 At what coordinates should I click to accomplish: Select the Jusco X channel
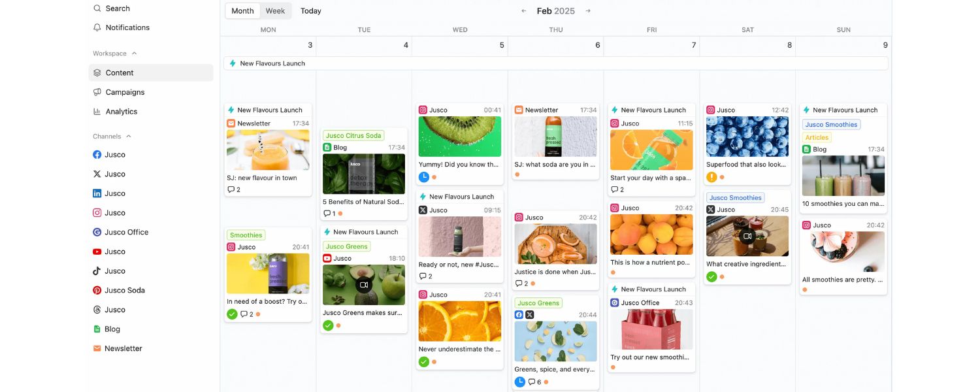click(x=114, y=174)
